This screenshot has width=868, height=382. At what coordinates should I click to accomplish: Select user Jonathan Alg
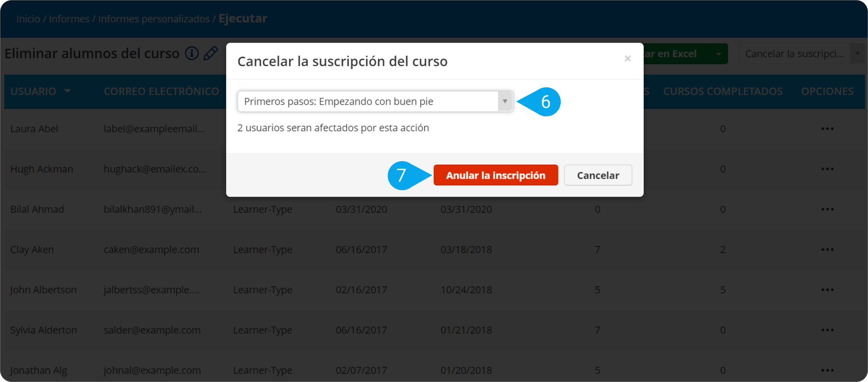tap(38, 370)
